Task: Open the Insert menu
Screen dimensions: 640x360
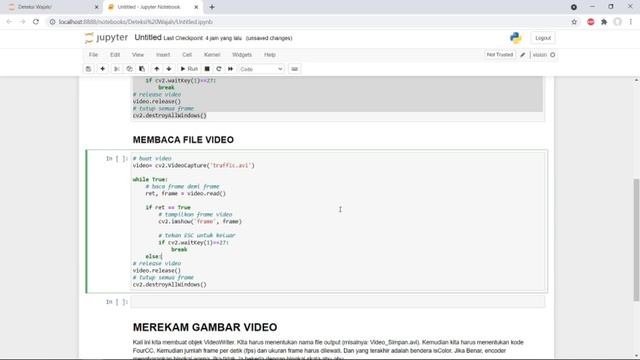Action: [x=163, y=55]
